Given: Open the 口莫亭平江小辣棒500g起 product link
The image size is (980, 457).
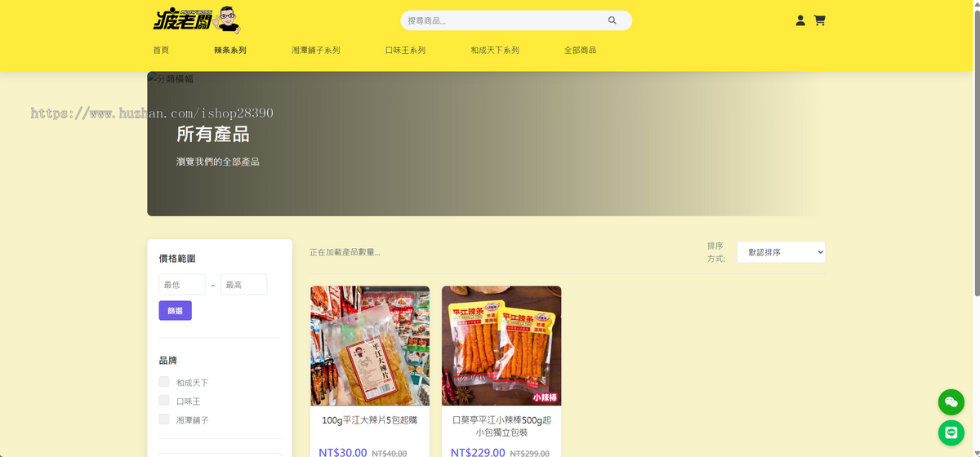Looking at the screenshot, I should (501, 426).
